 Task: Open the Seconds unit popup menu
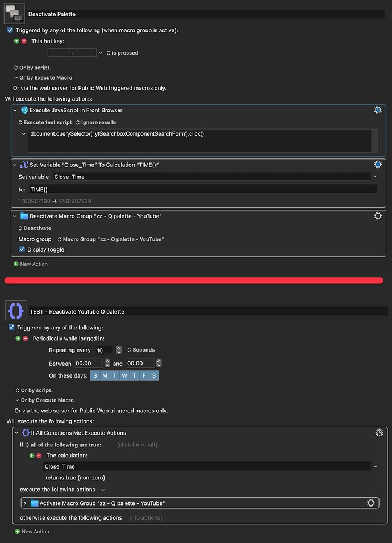pyautogui.click(x=140, y=350)
